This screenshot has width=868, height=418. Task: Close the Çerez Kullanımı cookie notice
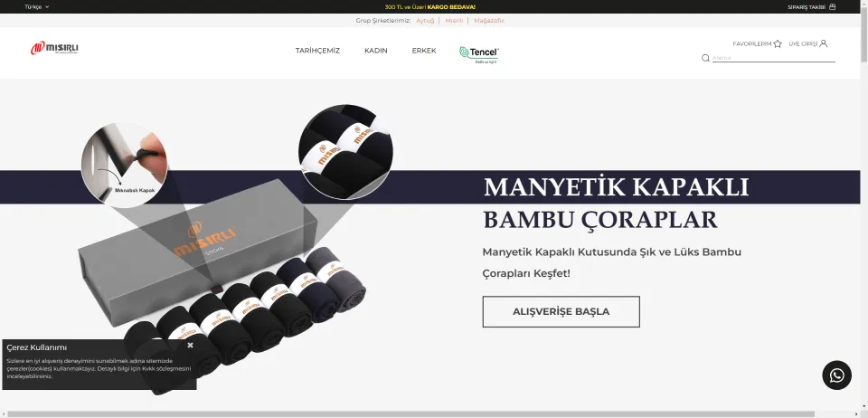coord(190,345)
